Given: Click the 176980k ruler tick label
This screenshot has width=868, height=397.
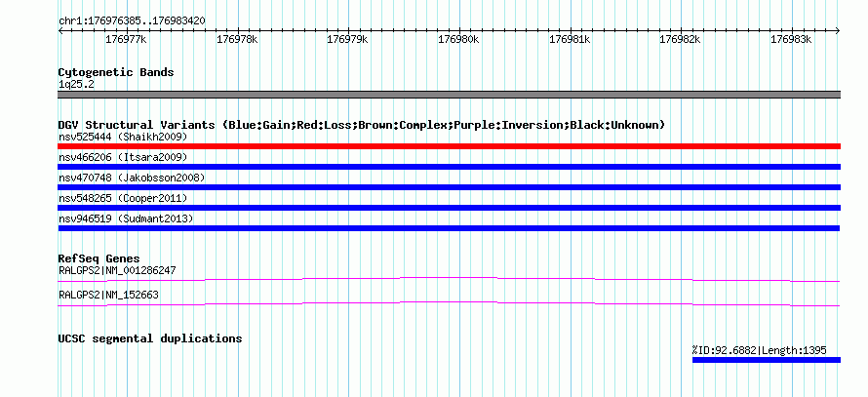Looking at the screenshot, I should click(x=458, y=39).
